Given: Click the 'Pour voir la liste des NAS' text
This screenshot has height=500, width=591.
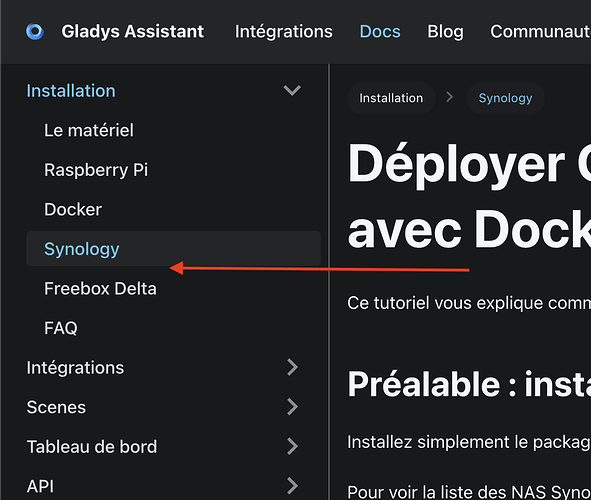Looking at the screenshot, I should click(x=469, y=492).
